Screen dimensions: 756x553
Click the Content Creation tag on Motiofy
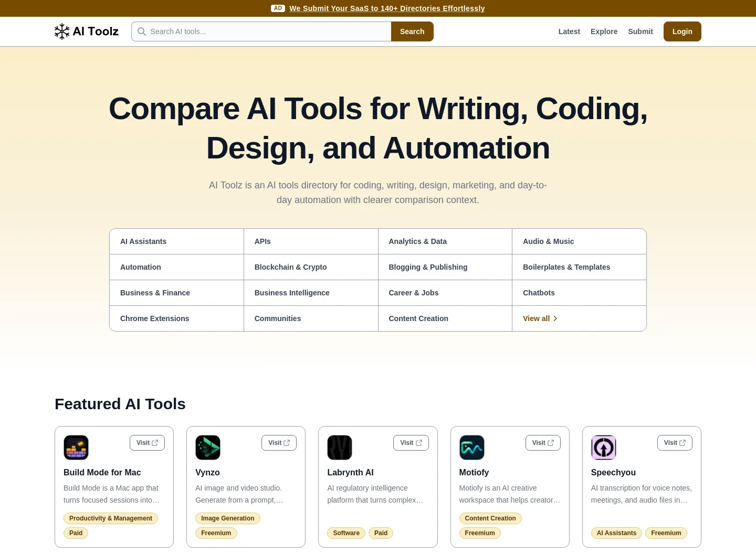(x=490, y=518)
